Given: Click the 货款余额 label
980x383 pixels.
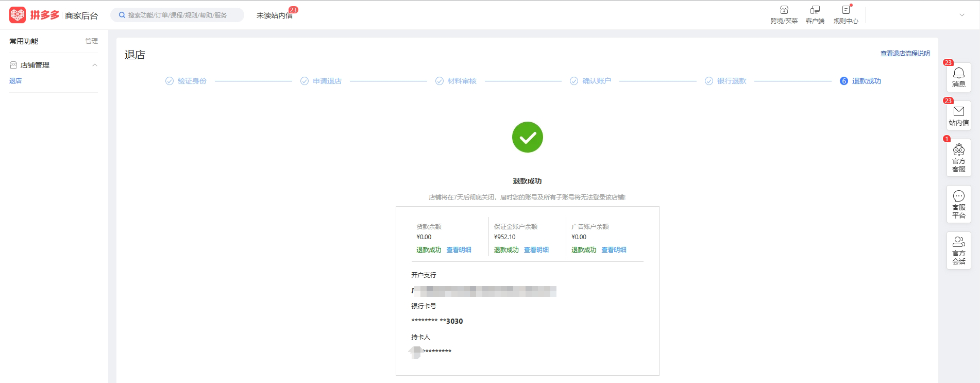Looking at the screenshot, I should pos(429,227).
